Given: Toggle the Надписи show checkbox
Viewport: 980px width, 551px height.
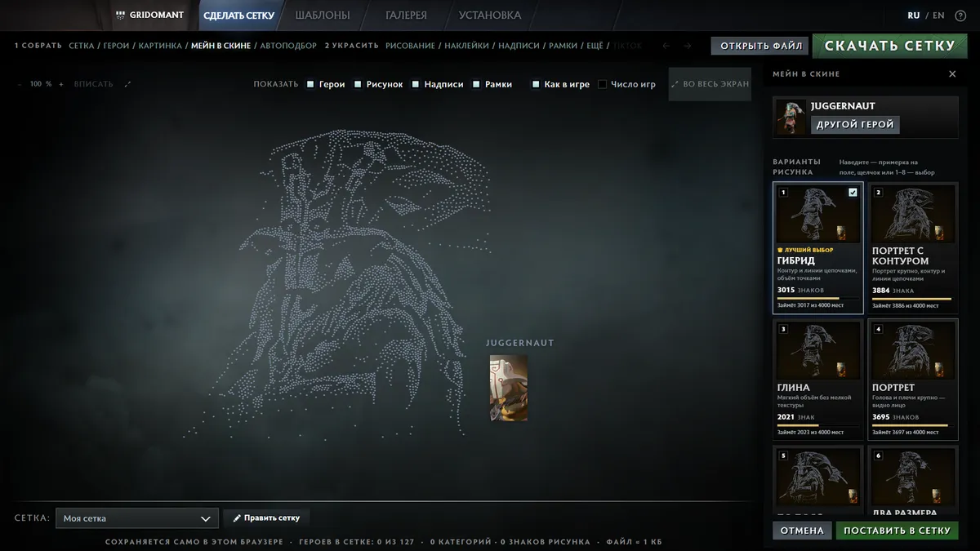Looking at the screenshot, I should (416, 84).
